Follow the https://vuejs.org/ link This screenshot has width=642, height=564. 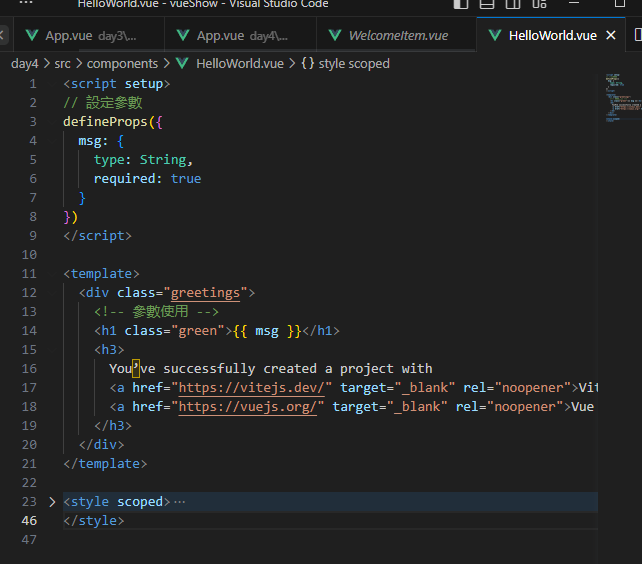248,407
